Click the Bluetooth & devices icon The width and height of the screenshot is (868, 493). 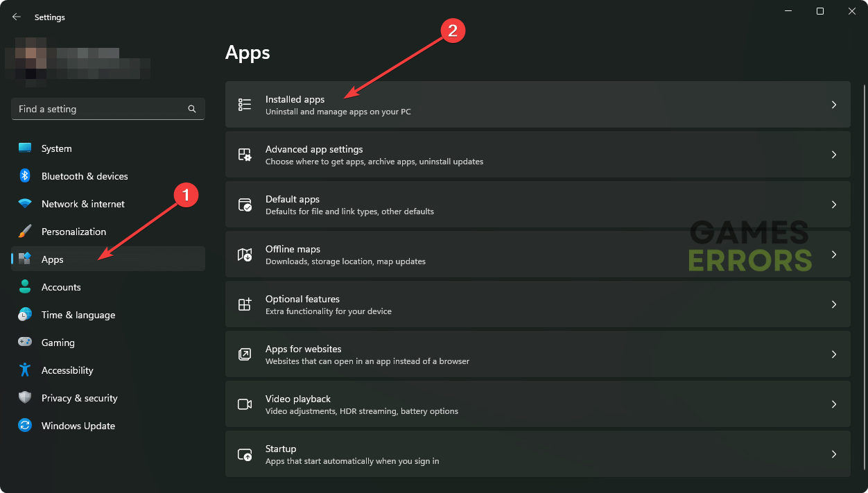click(x=25, y=176)
